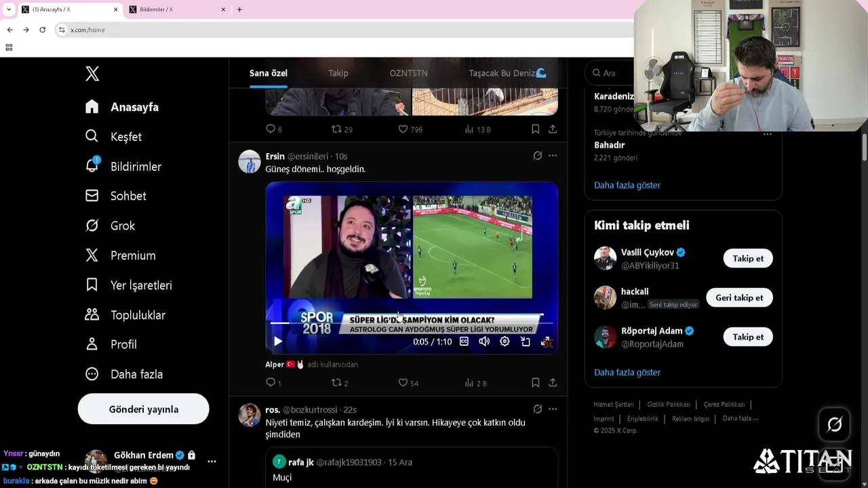View analytics of post with 2 B views
Screen dimensions: 868x488
(x=475, y=383)
